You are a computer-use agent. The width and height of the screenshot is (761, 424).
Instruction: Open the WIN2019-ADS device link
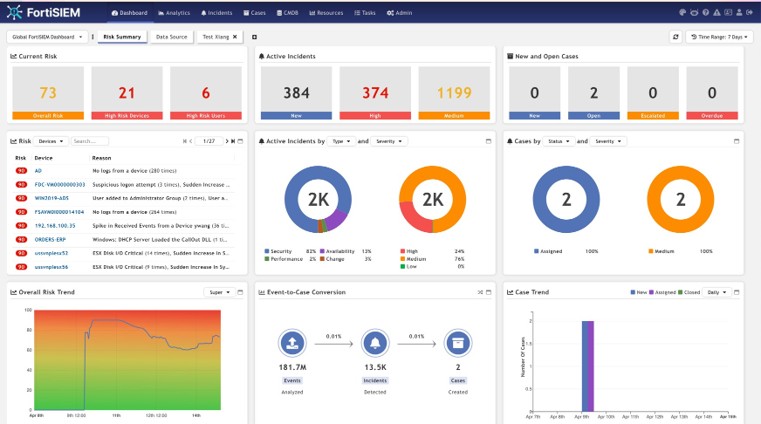pos(53,198)
